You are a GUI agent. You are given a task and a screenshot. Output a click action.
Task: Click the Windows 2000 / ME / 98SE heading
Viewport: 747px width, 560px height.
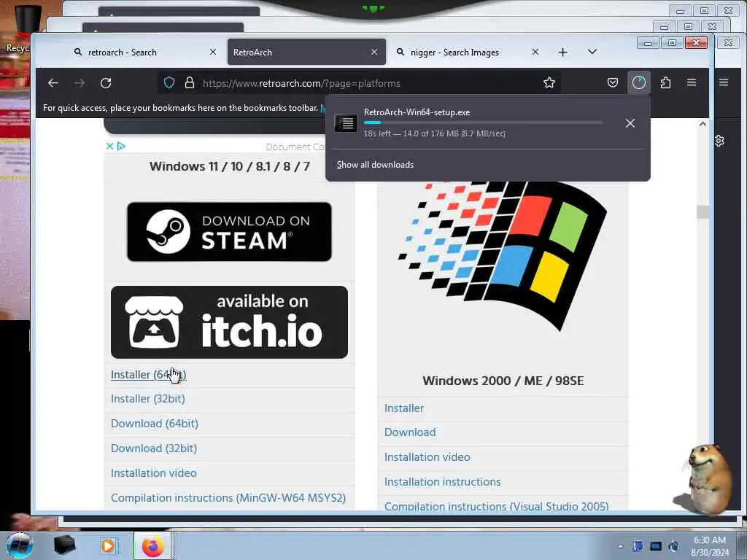(x=503, y=381)
